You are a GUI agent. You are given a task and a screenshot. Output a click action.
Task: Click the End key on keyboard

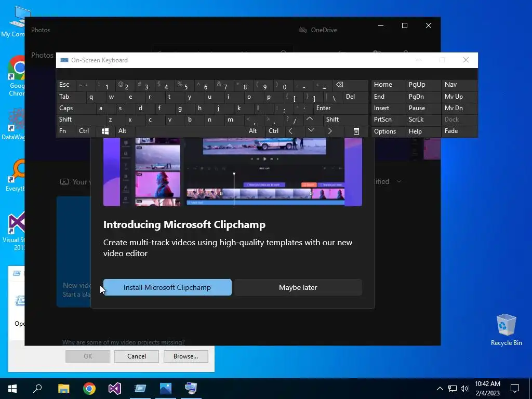tap(388, 97)
